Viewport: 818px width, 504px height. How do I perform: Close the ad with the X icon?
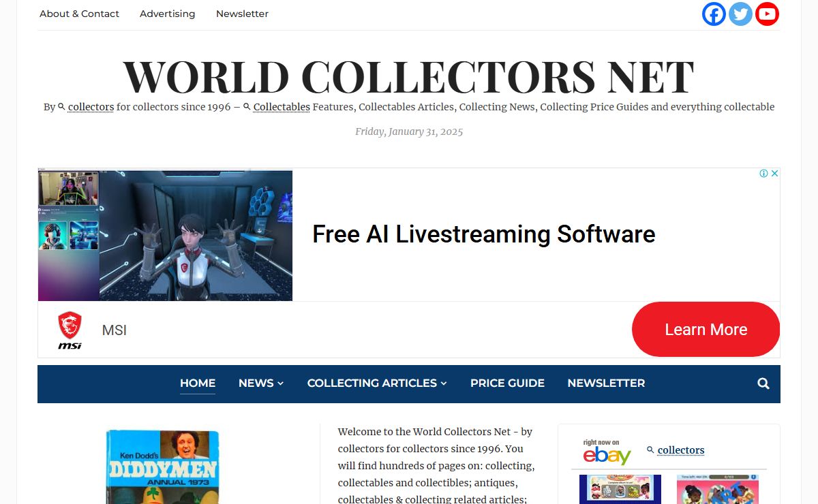coord(774,174)
